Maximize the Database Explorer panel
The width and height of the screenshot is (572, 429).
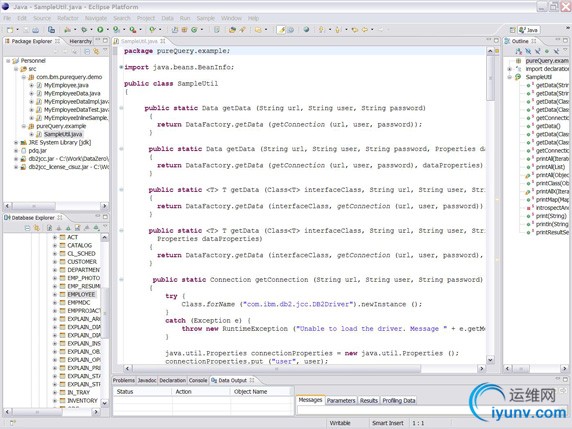pyautogui.click(x=105, y=217)
